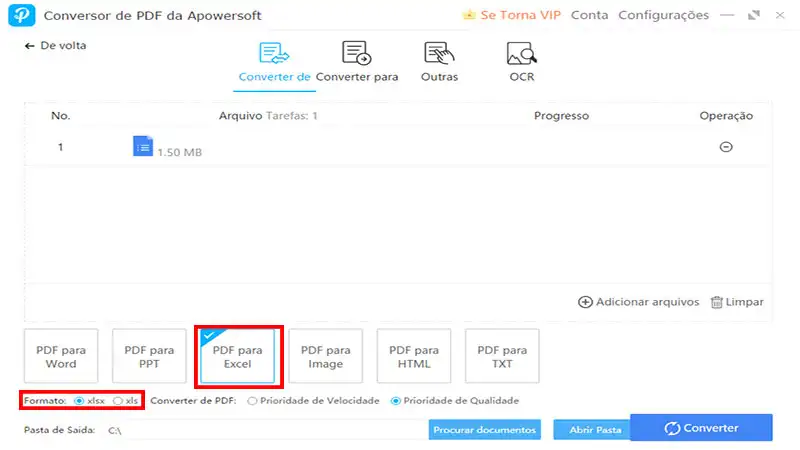
Task: Choose PDF para TXT format
Action: 502,356
